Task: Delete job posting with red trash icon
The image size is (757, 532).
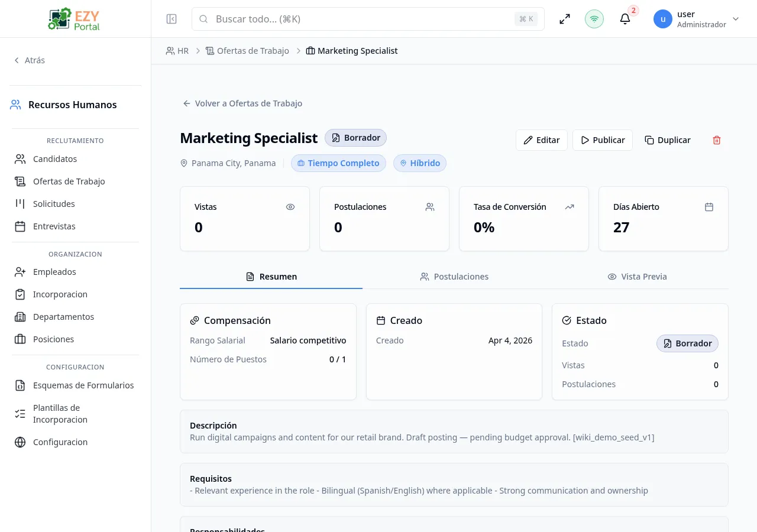Action: (x=717, y=140)
